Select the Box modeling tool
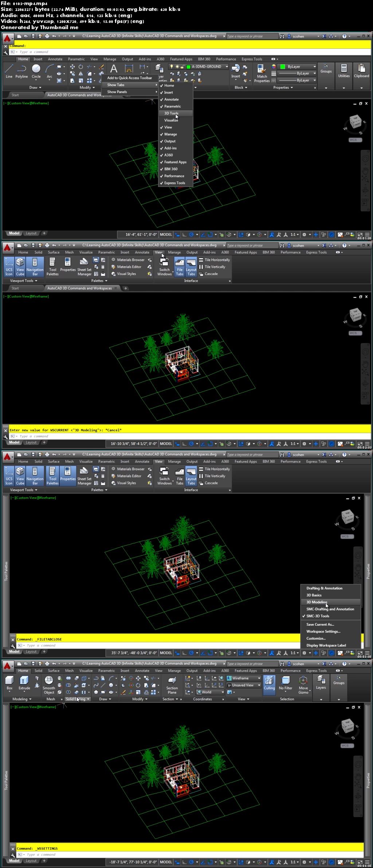 pos(9,682)
